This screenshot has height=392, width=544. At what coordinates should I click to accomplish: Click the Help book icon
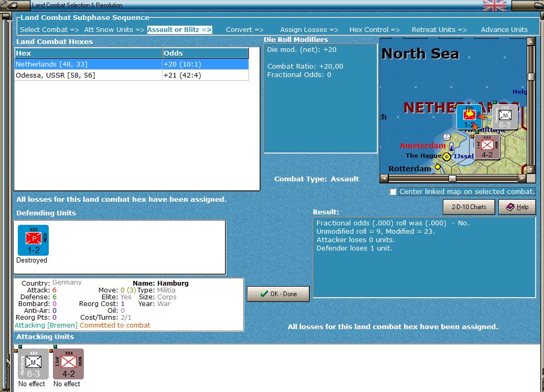(x=510, y=207)
